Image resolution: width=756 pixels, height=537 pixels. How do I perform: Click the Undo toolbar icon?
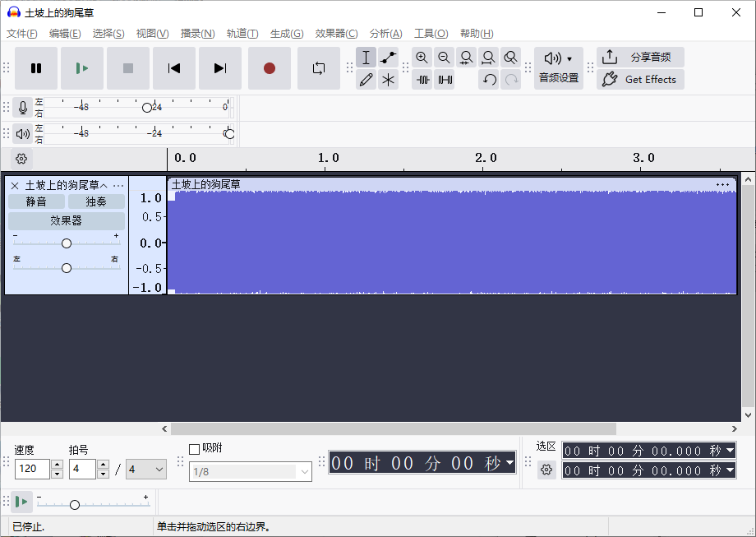[491, 79]
